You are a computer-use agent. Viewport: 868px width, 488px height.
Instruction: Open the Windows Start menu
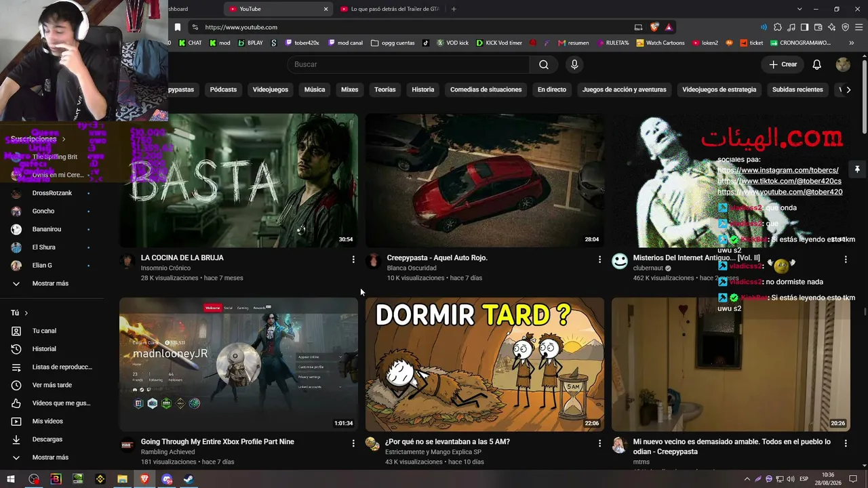(11, 479)
